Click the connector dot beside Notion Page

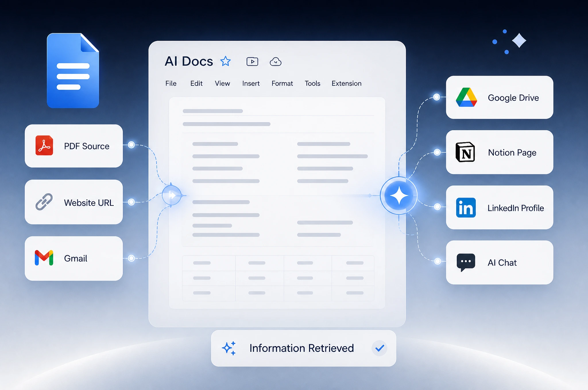point(437,152)
